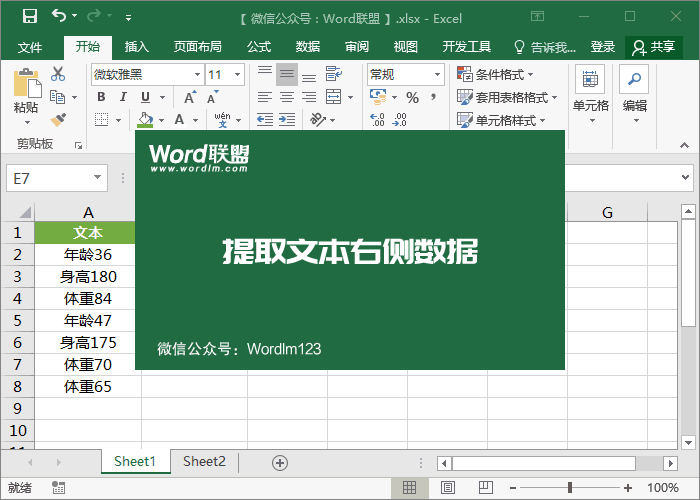
Task: Click the 编辑 Editing button
Action: coord(634,95)
